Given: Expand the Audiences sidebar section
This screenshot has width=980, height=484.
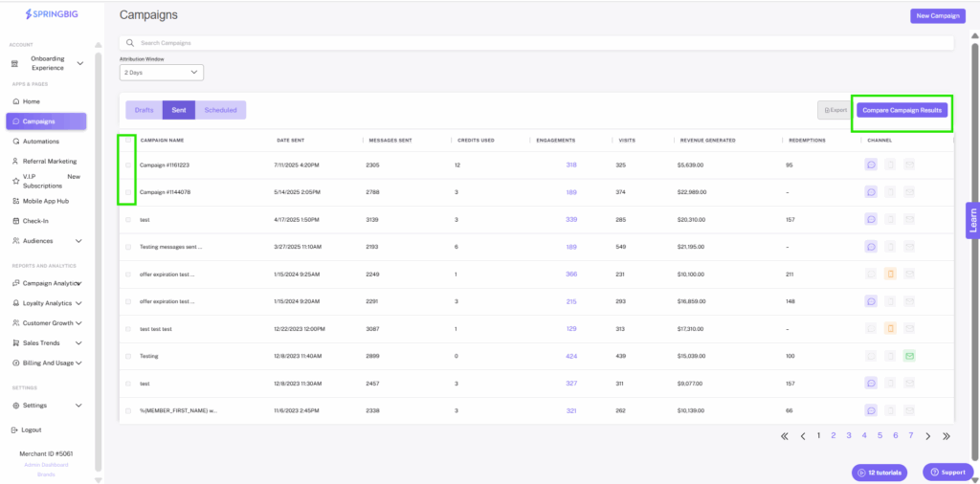Looking at the screenshot, I should coord(78,241).
